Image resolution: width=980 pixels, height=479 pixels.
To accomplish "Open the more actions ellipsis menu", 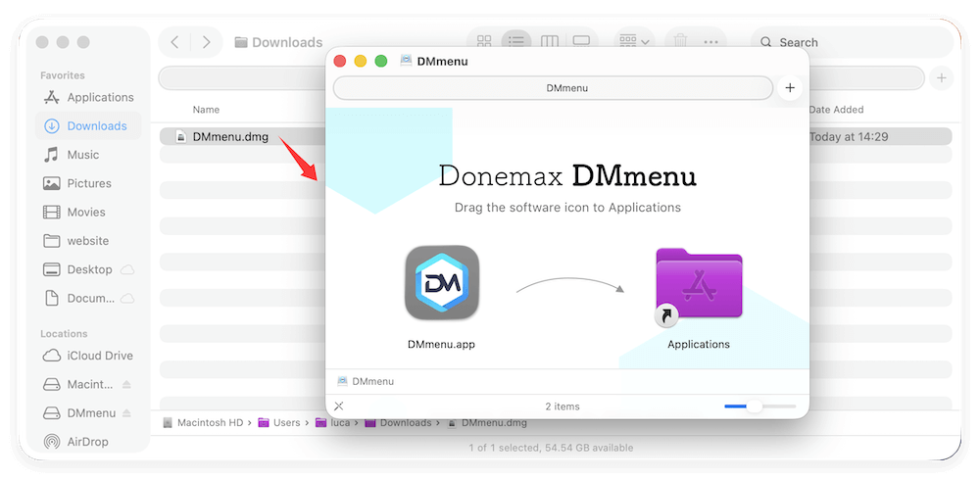I will 711,42.
